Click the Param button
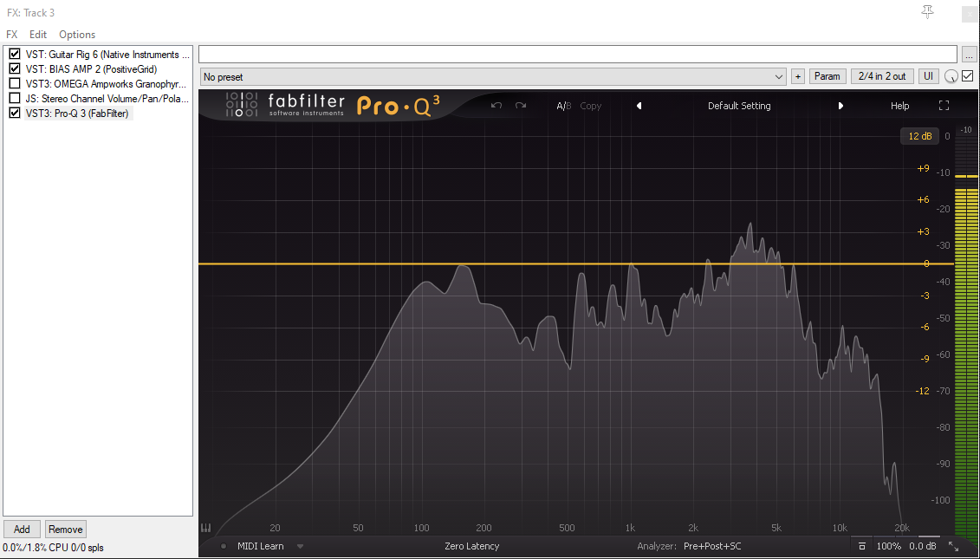 (x=827, y=76)
